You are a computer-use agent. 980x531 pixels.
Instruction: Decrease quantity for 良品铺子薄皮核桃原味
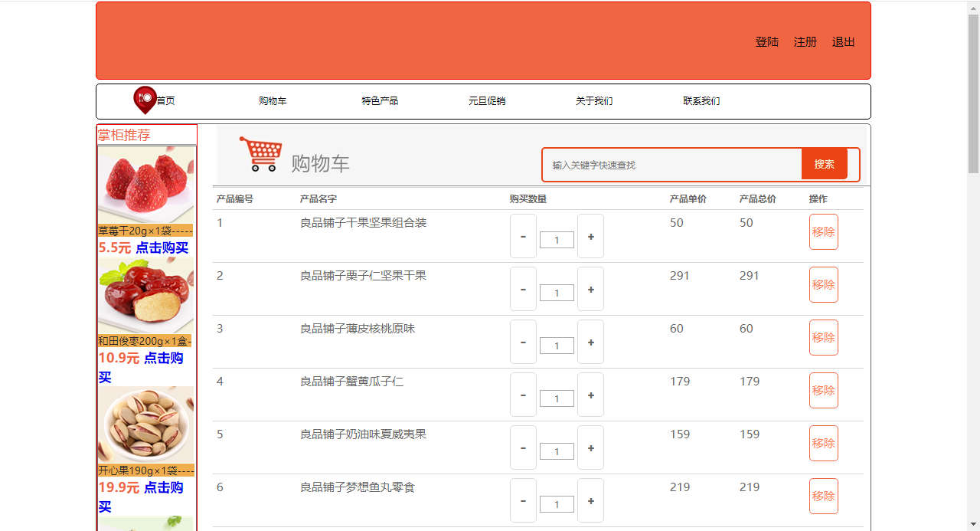[x=523, y=342]
